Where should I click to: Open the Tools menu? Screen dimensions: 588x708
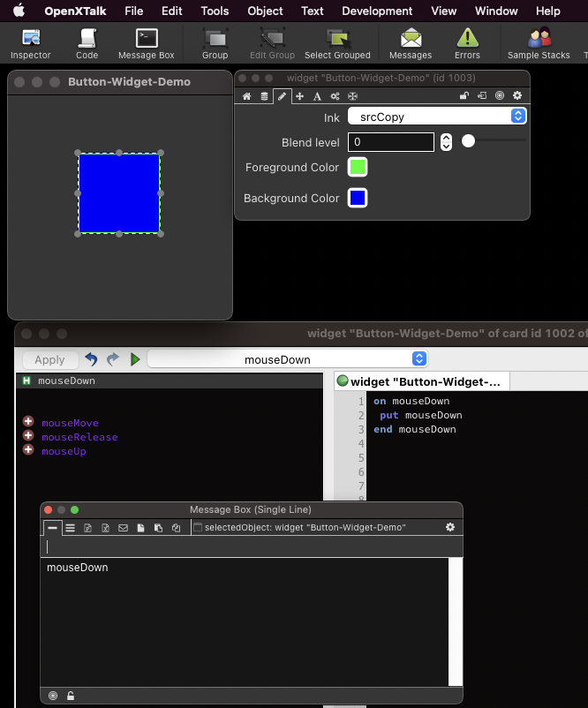215,11
